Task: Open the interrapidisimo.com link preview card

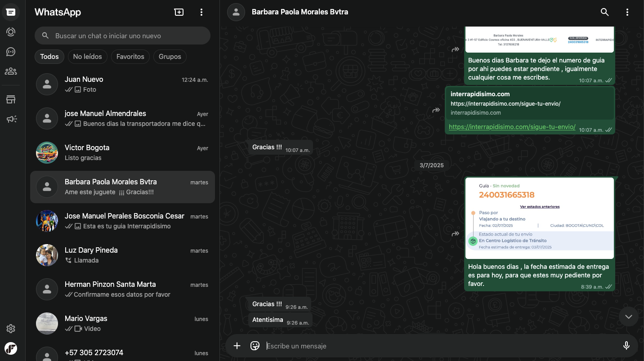Action: coord(530,103)
